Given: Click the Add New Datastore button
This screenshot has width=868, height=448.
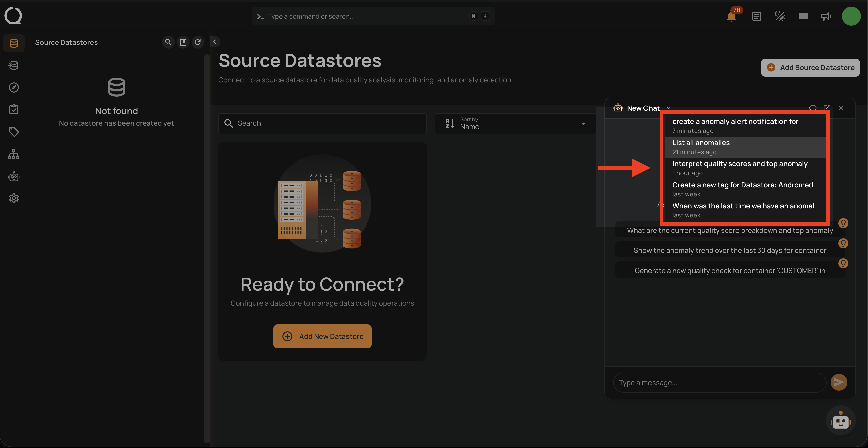Looking at the screenshot, I should (322, 336).
